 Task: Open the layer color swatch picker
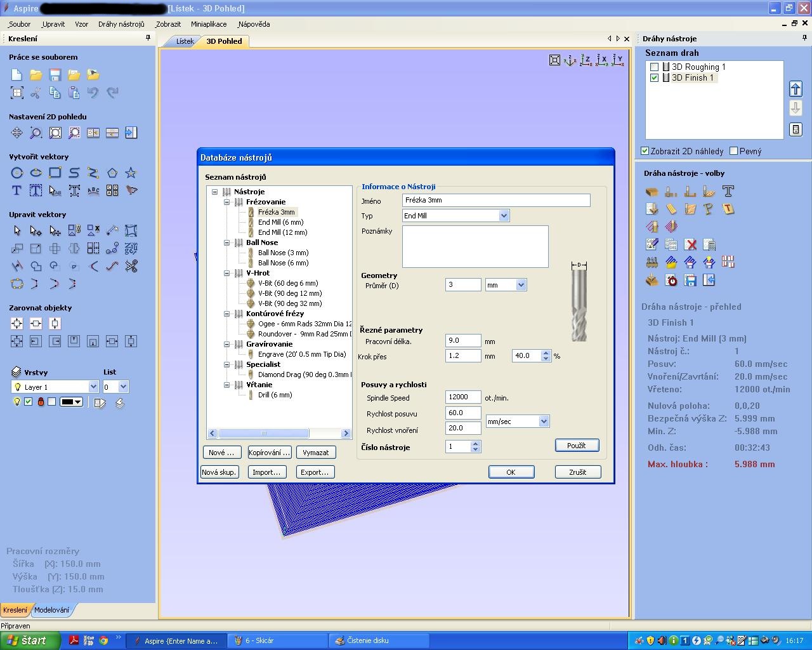(x=71, y=402)
